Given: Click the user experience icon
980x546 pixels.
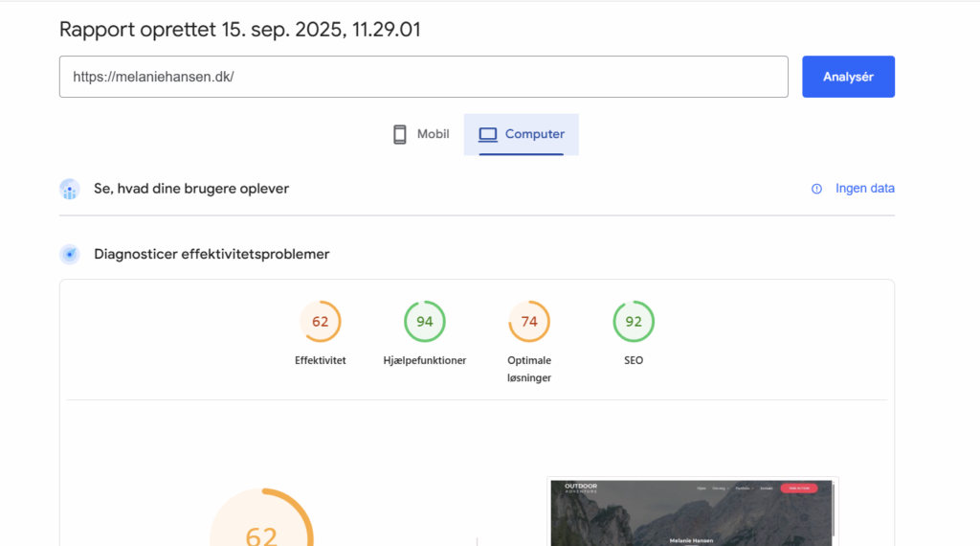Looking at the screenshot, I should [69, 189].
